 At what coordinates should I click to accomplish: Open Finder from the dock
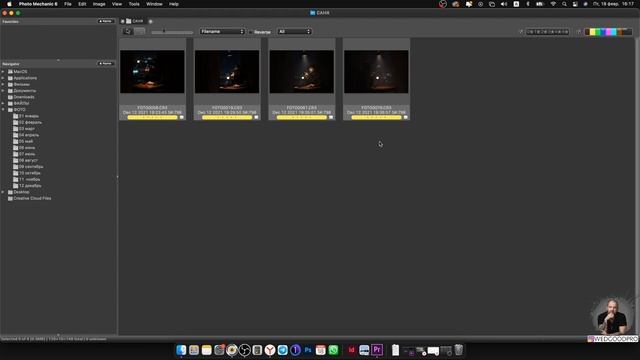[181, 350]
